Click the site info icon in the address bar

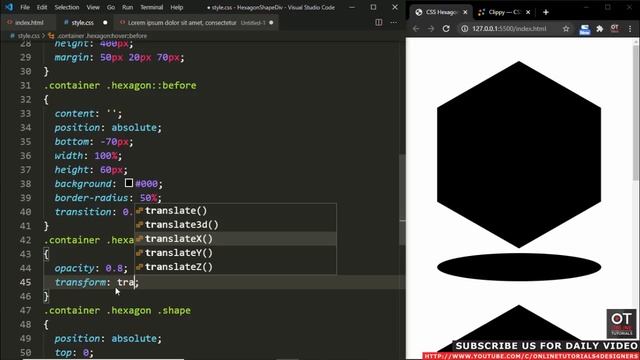(464, 29)
